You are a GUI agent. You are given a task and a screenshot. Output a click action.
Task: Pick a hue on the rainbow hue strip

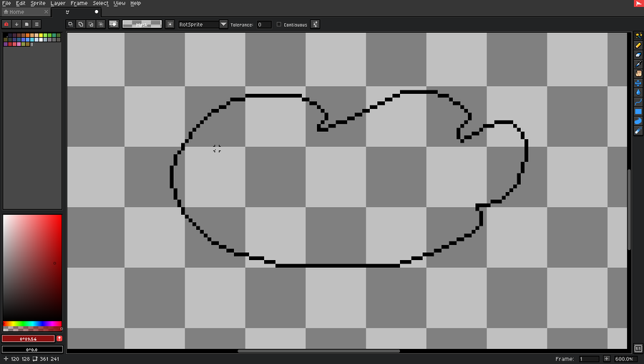click(x=32, y=324)
